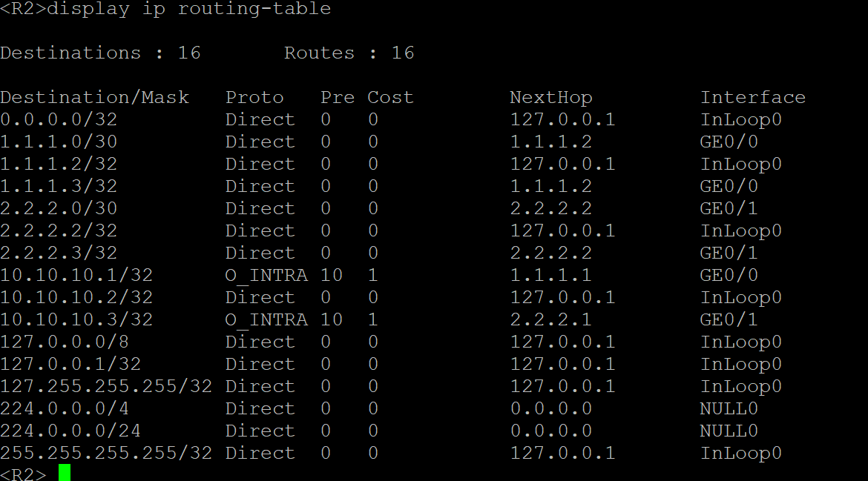This screenshot has width=868, height=481.
Task: Click the Pre column header
Action: click(337, 98)
